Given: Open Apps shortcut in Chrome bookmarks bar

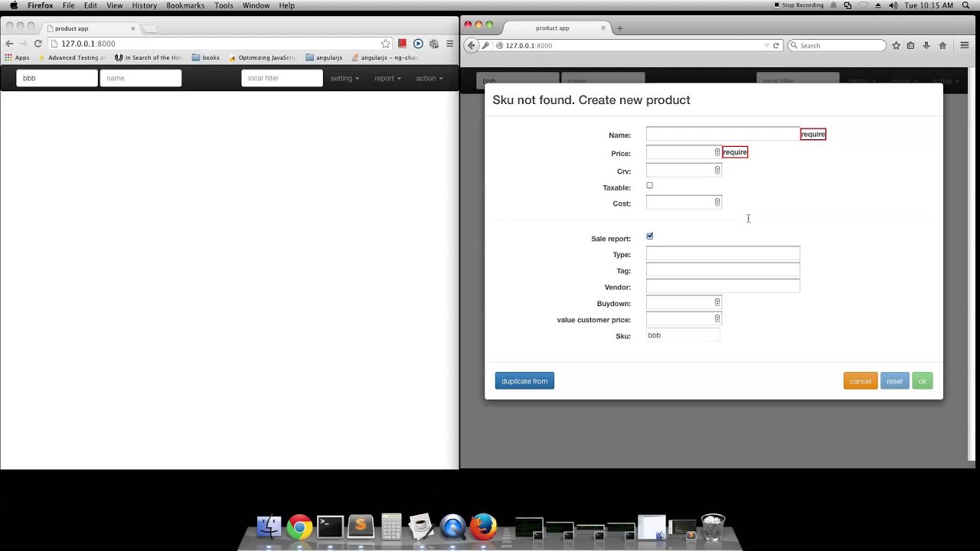Looking at the screenshot, I should click(x=17, y=57).
